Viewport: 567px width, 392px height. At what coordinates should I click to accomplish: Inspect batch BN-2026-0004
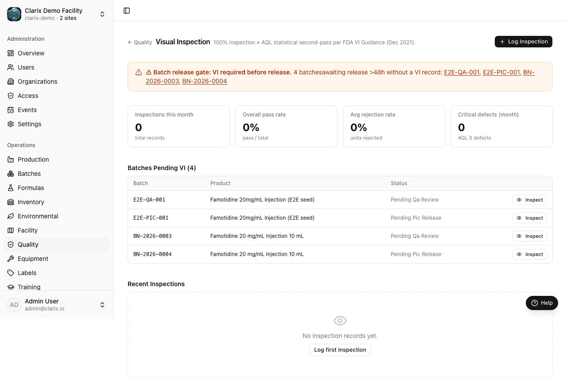point(530,254)
